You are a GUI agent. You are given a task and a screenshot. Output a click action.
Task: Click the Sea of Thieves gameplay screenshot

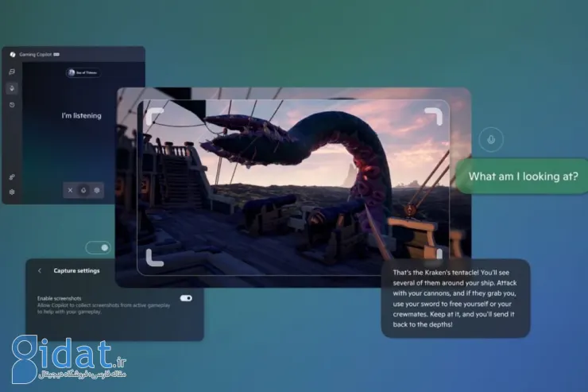tap(293, 187)
